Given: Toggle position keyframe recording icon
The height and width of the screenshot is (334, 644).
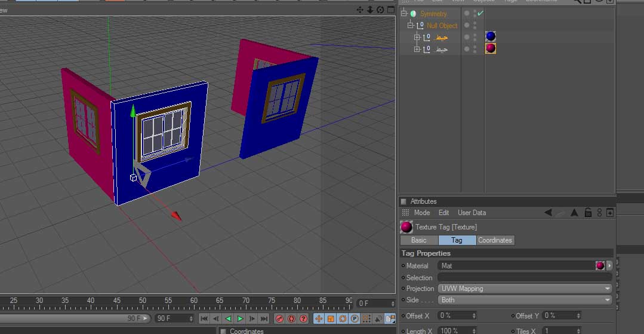Looking at the screenshot, I should (x=319, y=319).
